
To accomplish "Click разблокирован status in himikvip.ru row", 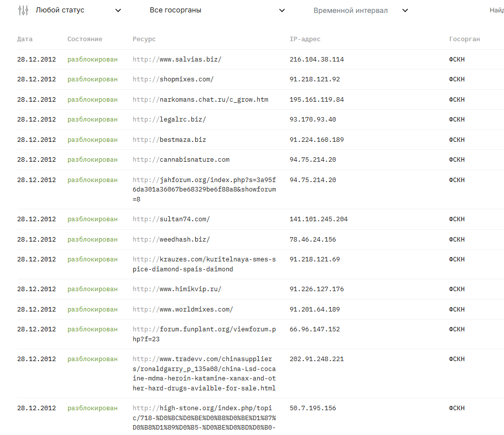I will [92, 289].
